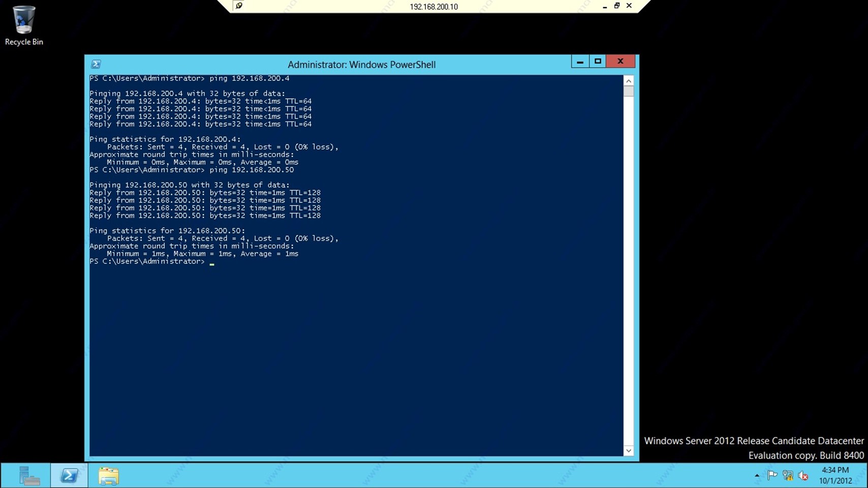Viewport: 868px width, 488px height.
Task: Click the scroll down arrow in PowerShell
Action: pyautogui.click(x=629, y=450)
